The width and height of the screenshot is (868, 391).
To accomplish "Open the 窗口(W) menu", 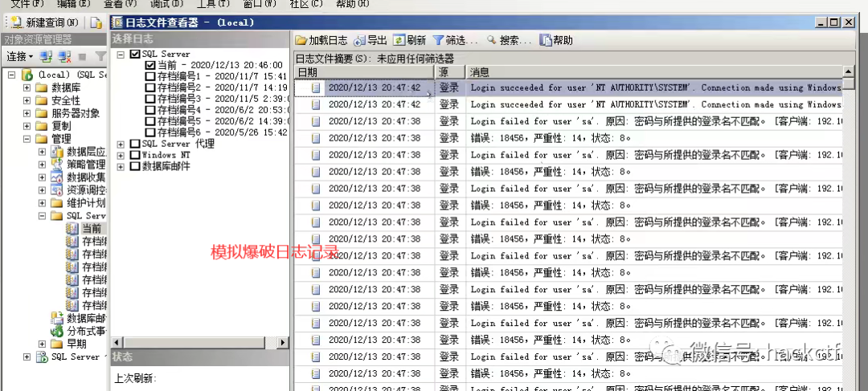I will point(260,4).
